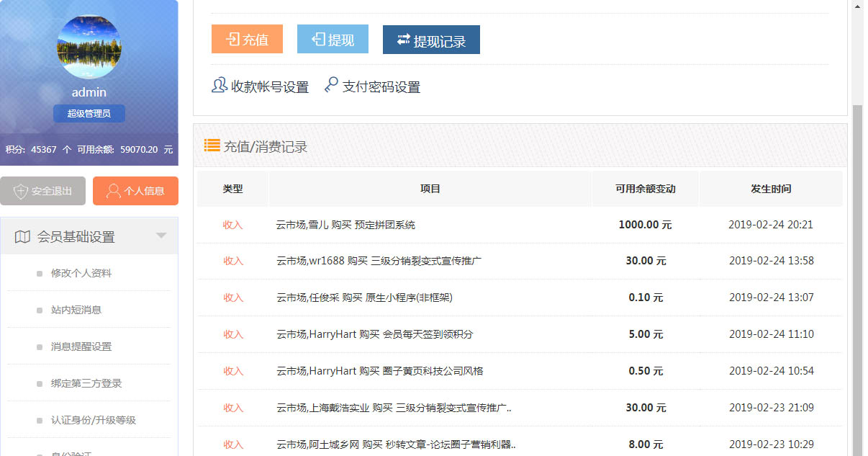Click the list icon beside 充值/消费记录

click(x=212, y=146)
